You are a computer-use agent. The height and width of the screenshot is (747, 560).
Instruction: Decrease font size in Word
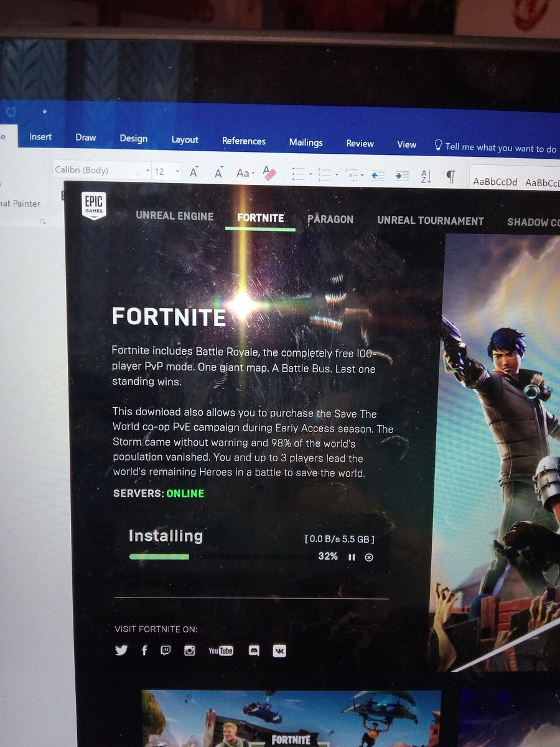[x=218, y=172]
